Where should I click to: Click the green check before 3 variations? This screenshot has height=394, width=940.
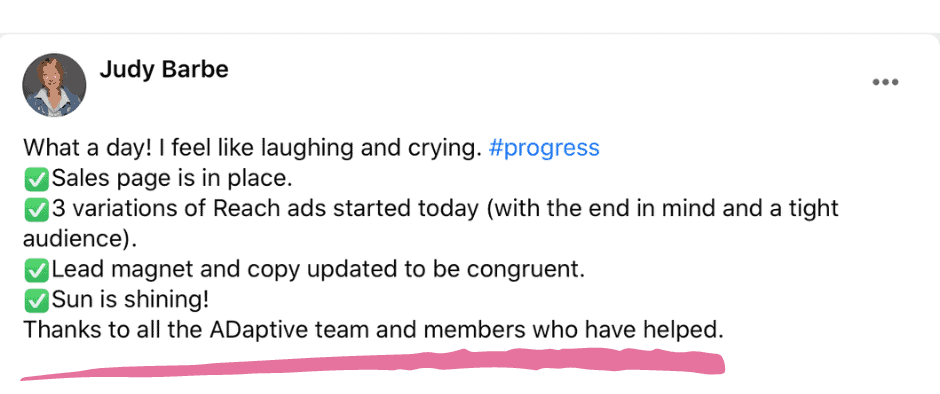37,209
